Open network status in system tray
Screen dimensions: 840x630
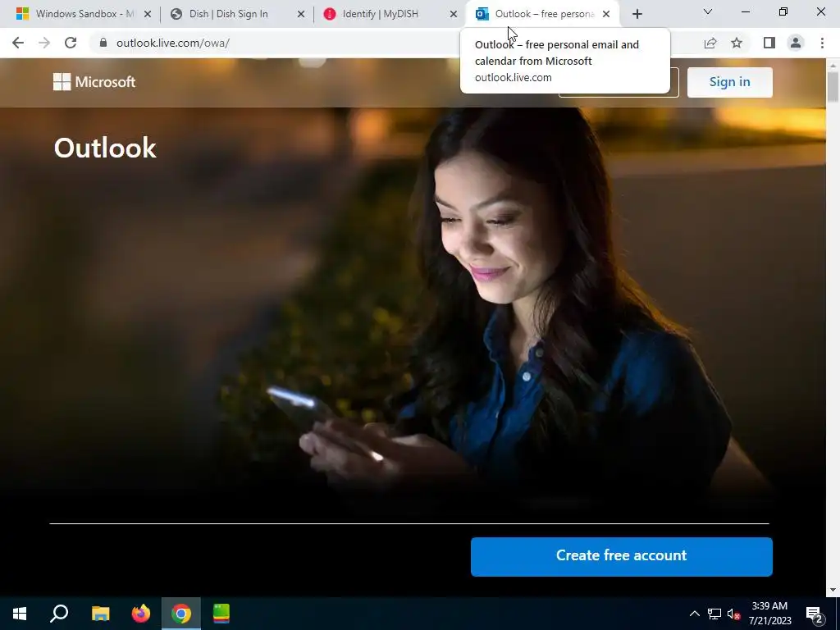(714, 614)
